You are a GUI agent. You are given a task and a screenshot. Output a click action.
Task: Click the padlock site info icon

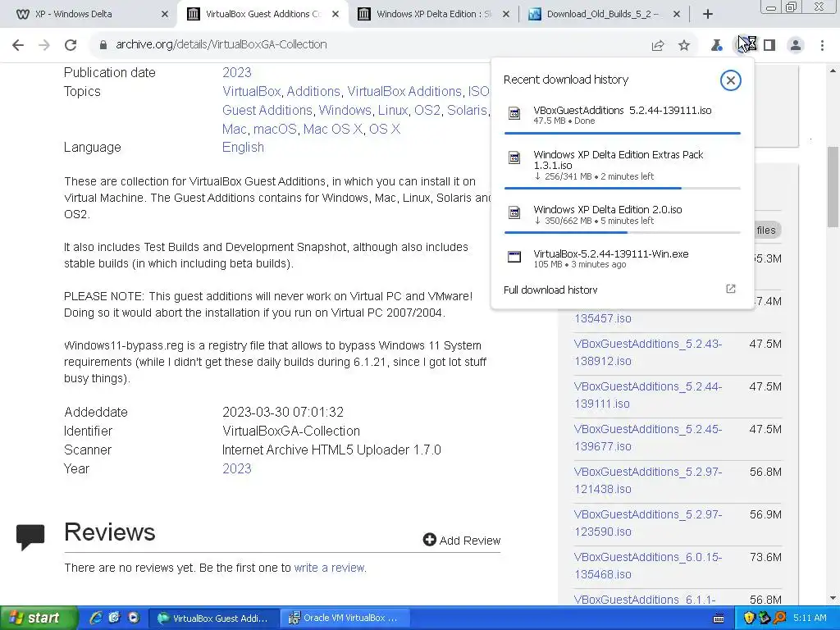103,45
